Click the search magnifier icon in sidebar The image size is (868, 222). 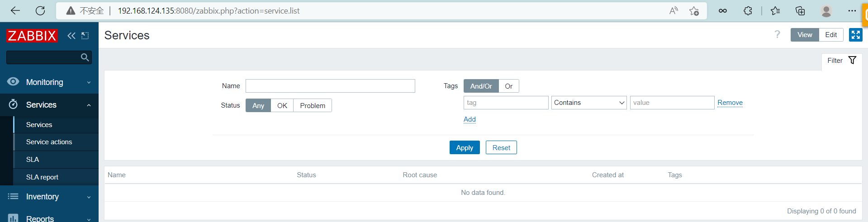[85, 57]
